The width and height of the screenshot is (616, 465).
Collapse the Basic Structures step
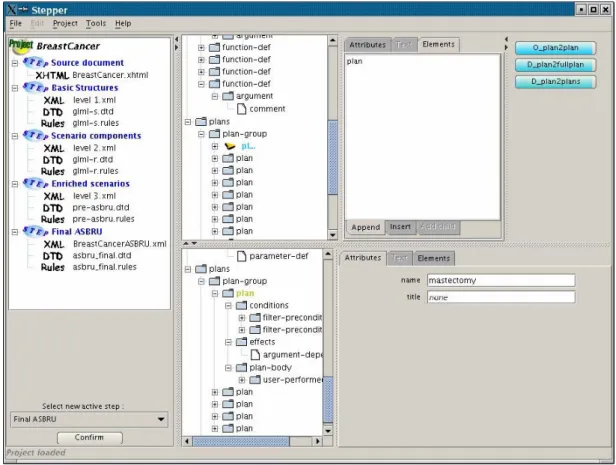click(x=15, y=88)
